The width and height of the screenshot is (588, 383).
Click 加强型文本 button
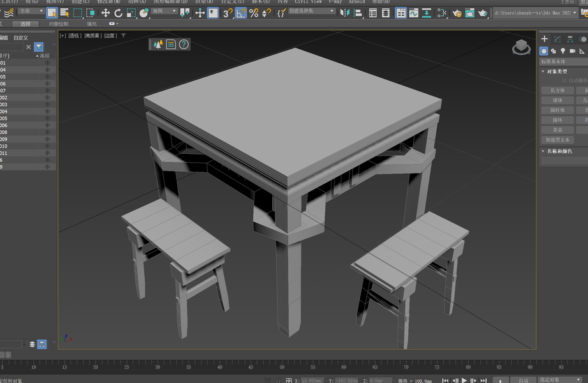557,140
